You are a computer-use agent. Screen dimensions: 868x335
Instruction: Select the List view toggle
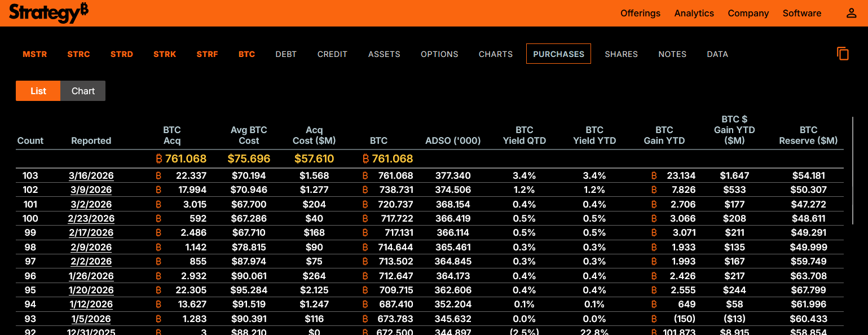38,91
